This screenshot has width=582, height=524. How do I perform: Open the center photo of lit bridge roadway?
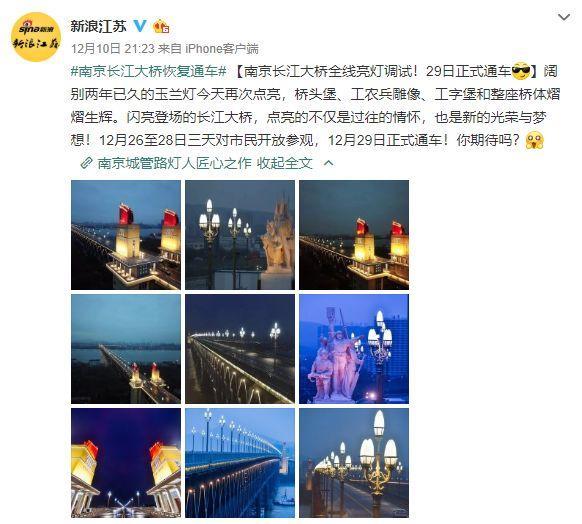[240, 349]
